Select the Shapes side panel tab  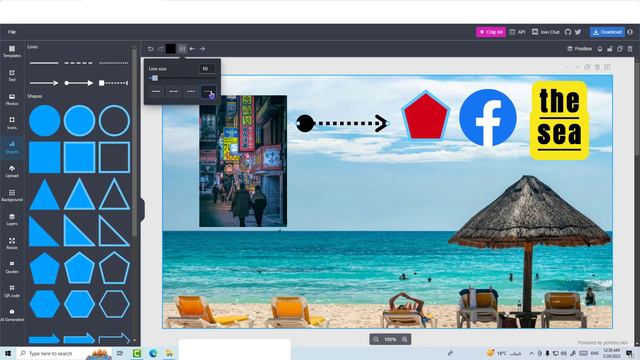click(12, 147)
